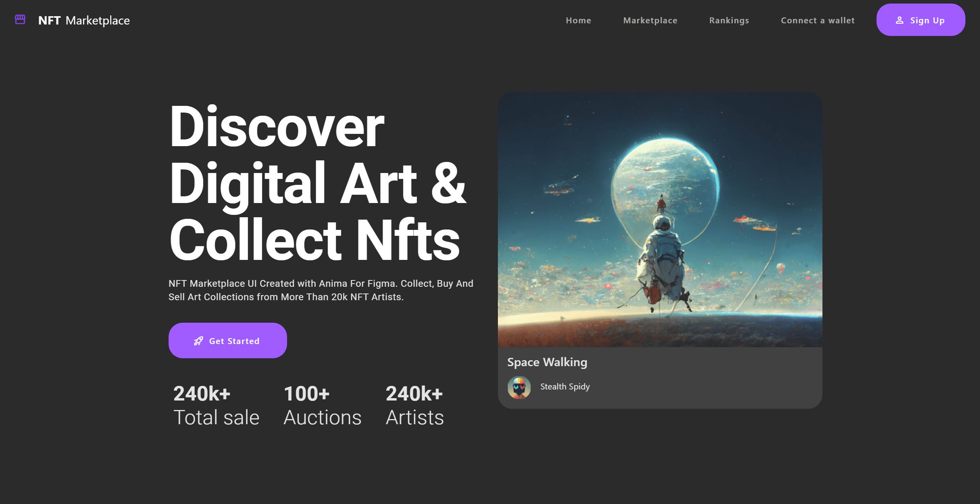
Task: Click the 240k+ Artists stat
Action: coord(415,406)
